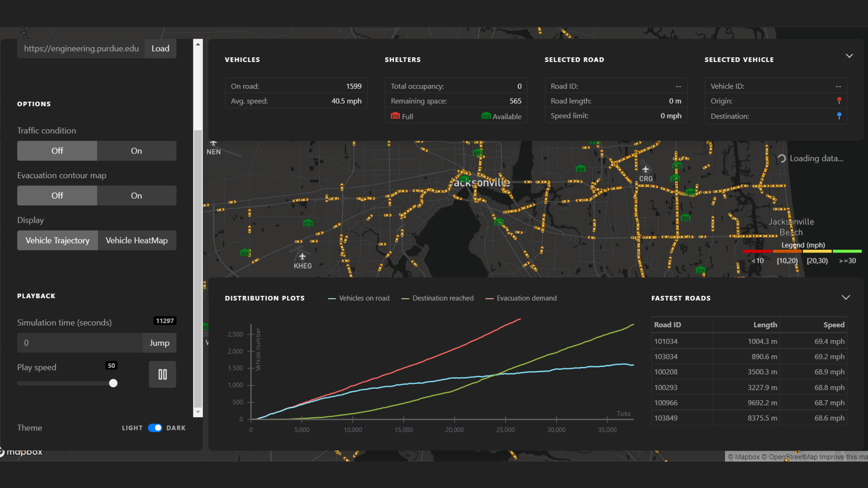Select Vehicle Trajectory display mode
The image size is (868, 488).
[x=58, y=240]
